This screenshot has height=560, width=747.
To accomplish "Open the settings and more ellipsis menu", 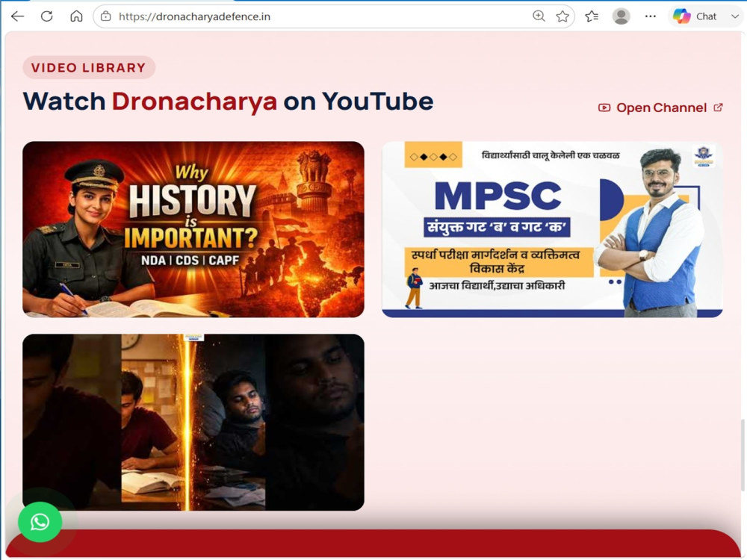I will click(x=651, y=16).
